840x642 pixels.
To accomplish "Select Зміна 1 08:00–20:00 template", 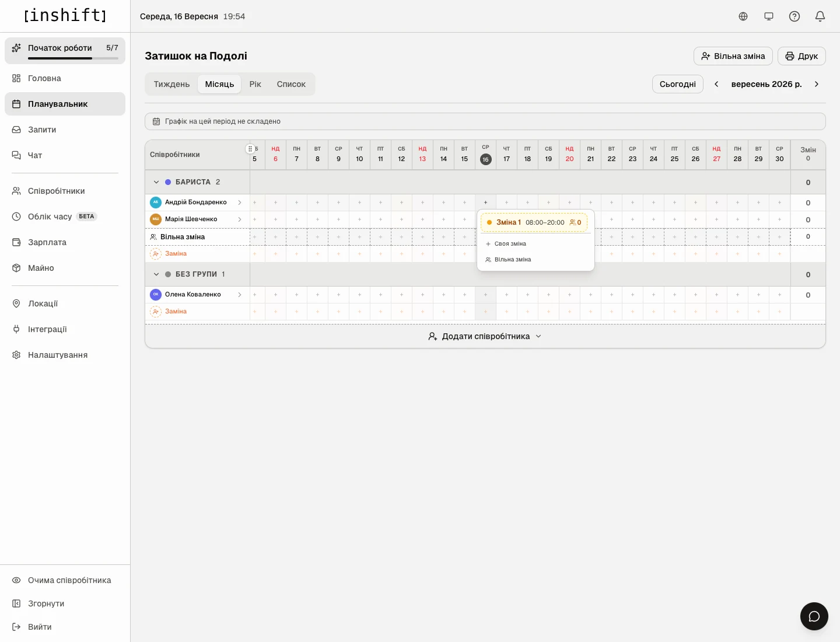I will pos(534,222).
